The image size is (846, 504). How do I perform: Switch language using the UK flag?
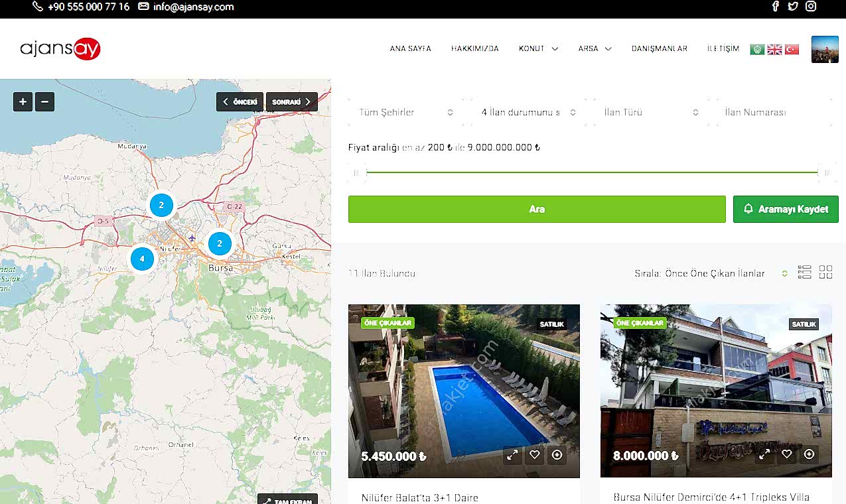[x=774, y=49]
